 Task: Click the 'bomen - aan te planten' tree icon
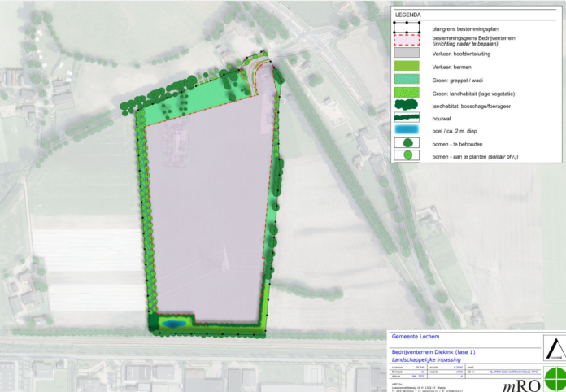point(407,155)
